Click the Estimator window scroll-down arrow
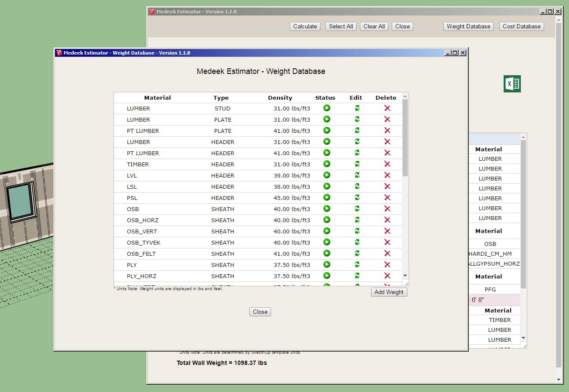 pyautogui.click(x=559, y=380)
